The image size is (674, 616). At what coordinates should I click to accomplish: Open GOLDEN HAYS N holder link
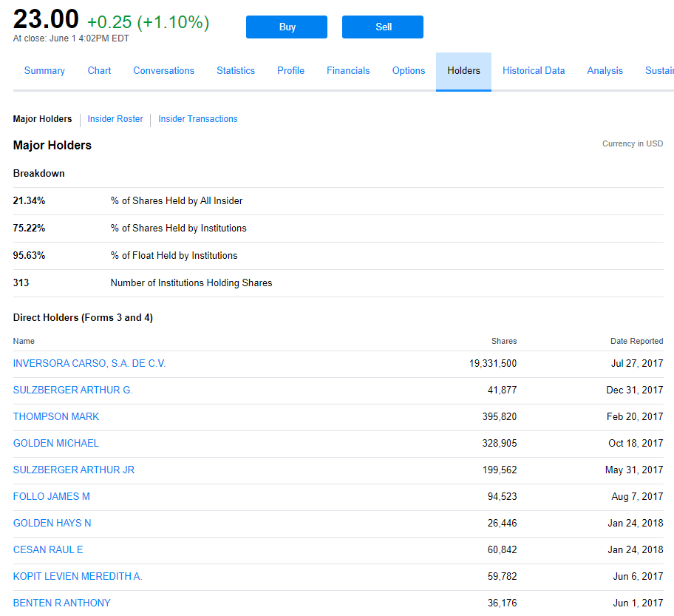click(x=52, y=524)
